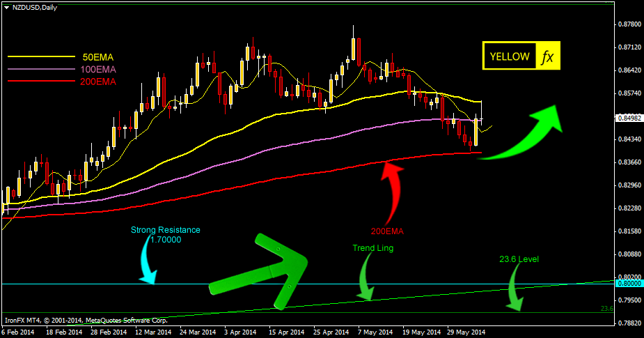Click the 23.6 Level annotation text

pos(519,259)
